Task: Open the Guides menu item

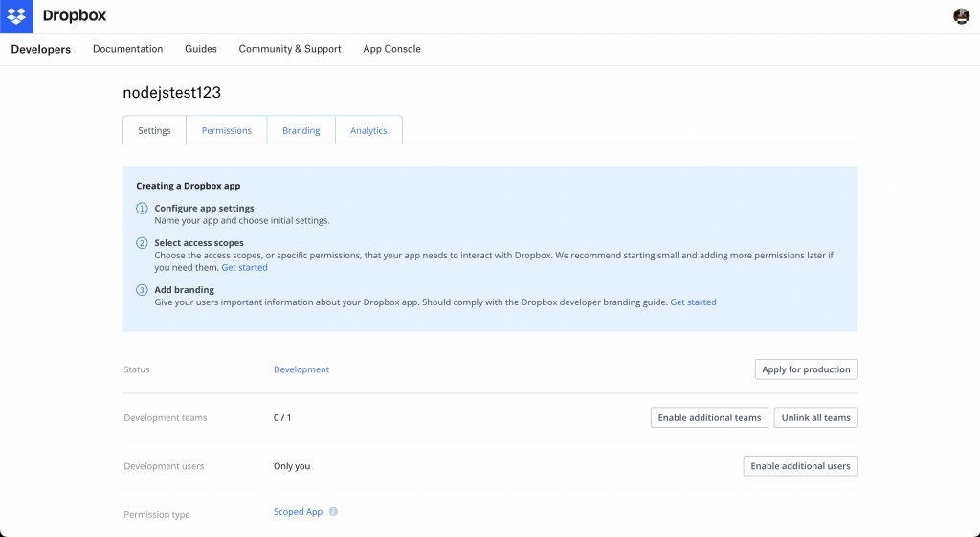Action: [x=201, y=49]
